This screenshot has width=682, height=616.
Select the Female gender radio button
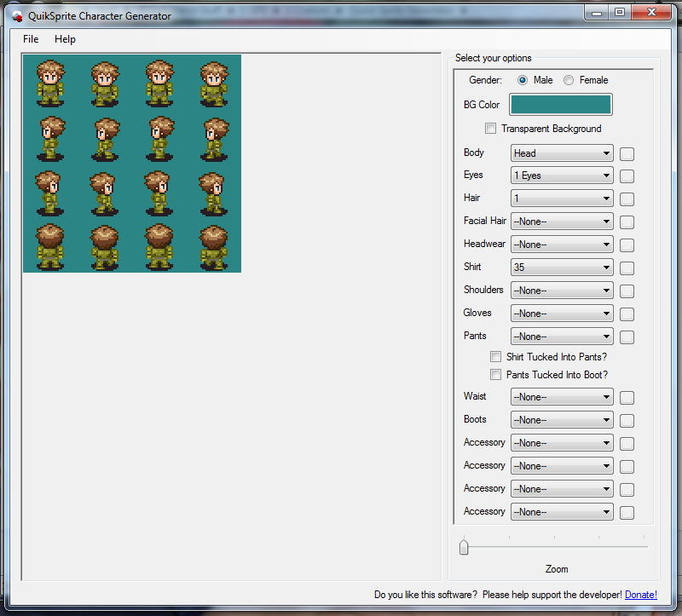(x=569, y=80)
